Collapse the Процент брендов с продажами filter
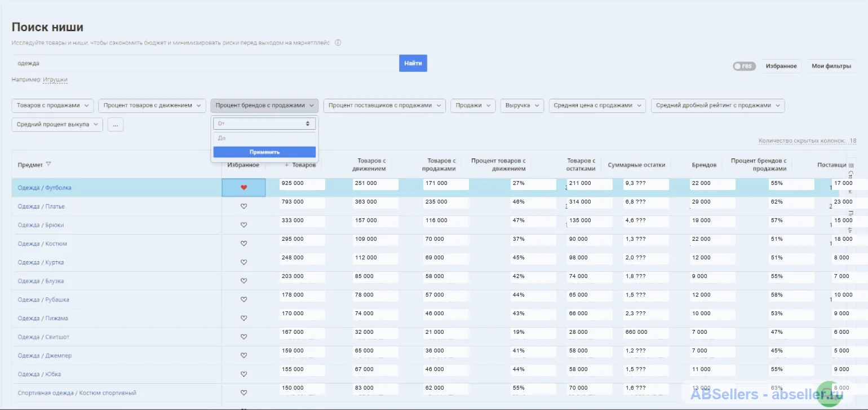The image size is (868, 410). (264, 105)
